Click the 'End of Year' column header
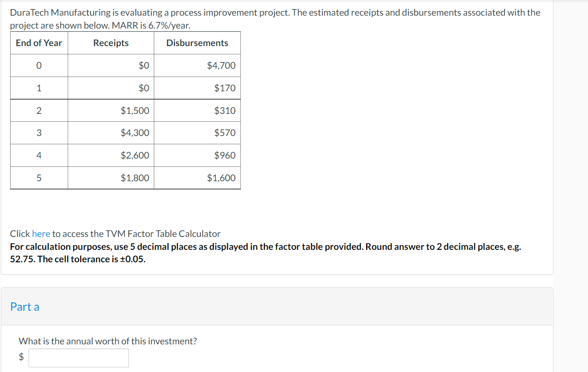588x372 pixels. point(39,43)
